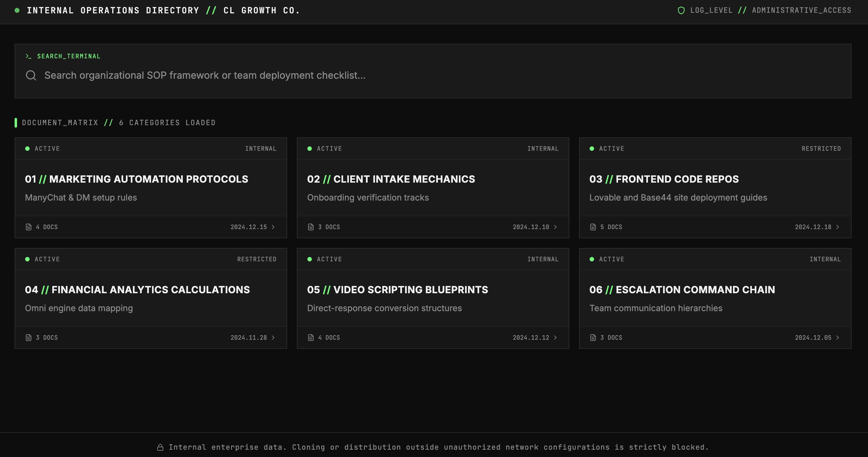Click the lock icon in the footer notice

click(x=160, y=447)
